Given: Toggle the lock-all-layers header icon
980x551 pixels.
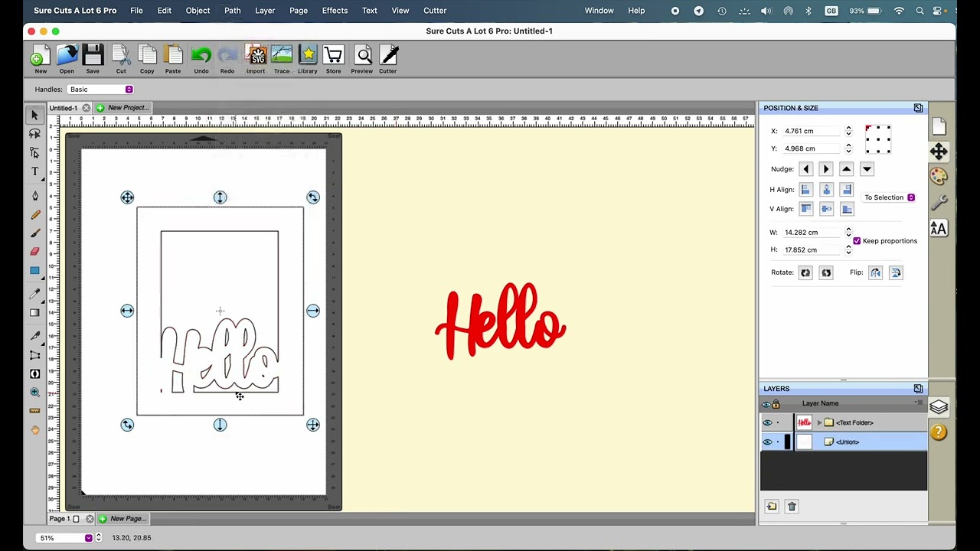Looking at the screenshot, I should (x=776, y=404).
